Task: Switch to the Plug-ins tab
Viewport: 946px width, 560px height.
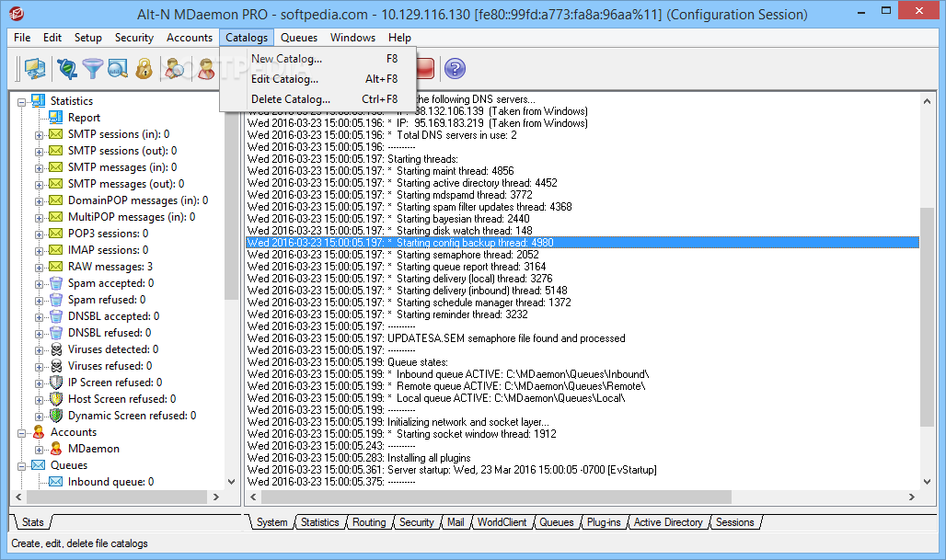Action: [604, 522]
